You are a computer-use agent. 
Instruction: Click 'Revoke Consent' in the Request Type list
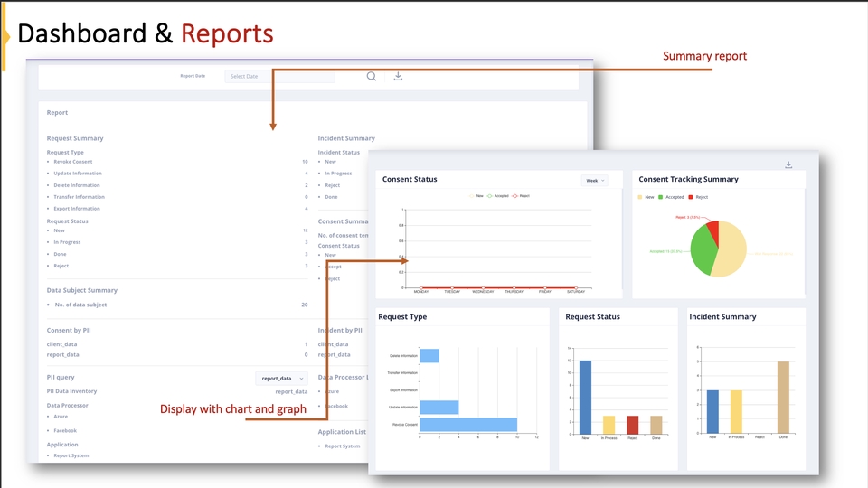click(x=73, y=162)
